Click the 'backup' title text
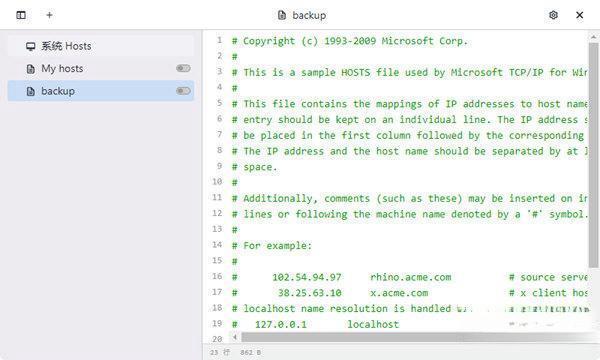 pyautogui.click(x=309, y=15)
